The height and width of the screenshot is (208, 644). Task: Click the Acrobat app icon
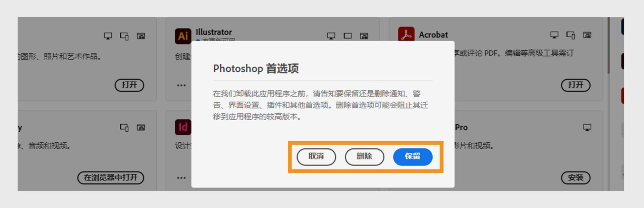[x=406, y=34]
